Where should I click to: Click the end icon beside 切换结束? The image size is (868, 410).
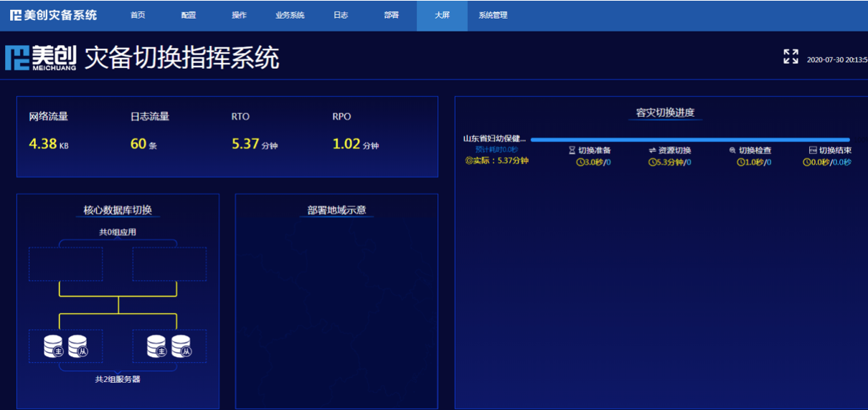point(812,151)
